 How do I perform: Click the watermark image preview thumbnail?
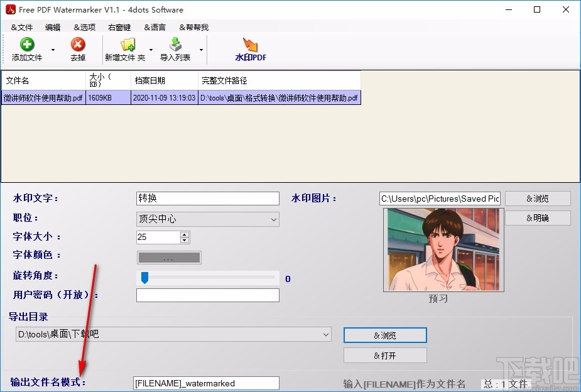click(443, 250)
